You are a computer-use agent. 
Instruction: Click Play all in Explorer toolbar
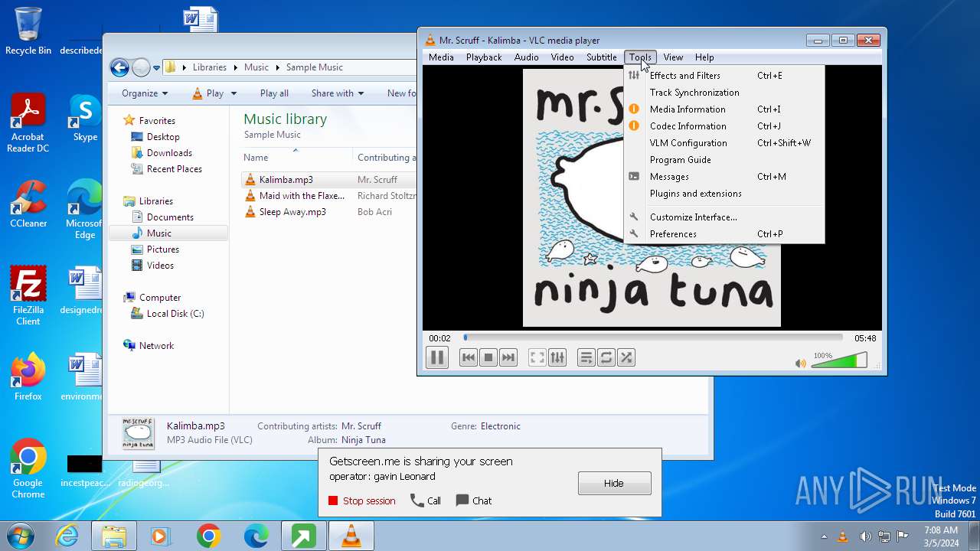[274, 93]
